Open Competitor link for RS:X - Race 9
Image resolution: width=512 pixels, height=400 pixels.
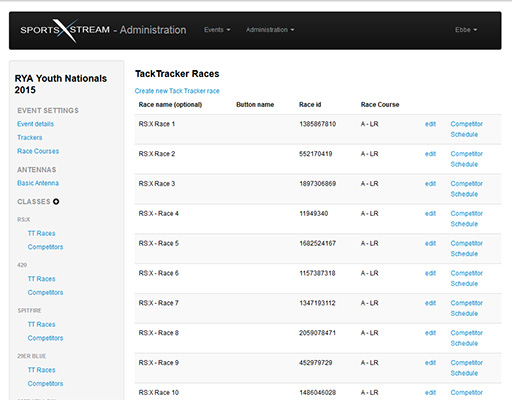pyautogui.click(x=467, y=363)
